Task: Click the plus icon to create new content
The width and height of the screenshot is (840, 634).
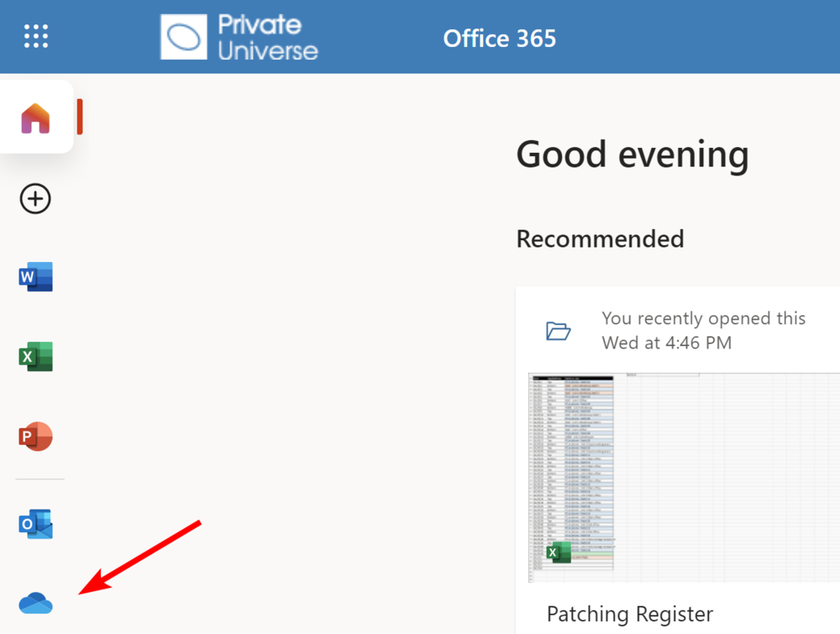Action: 35,199
